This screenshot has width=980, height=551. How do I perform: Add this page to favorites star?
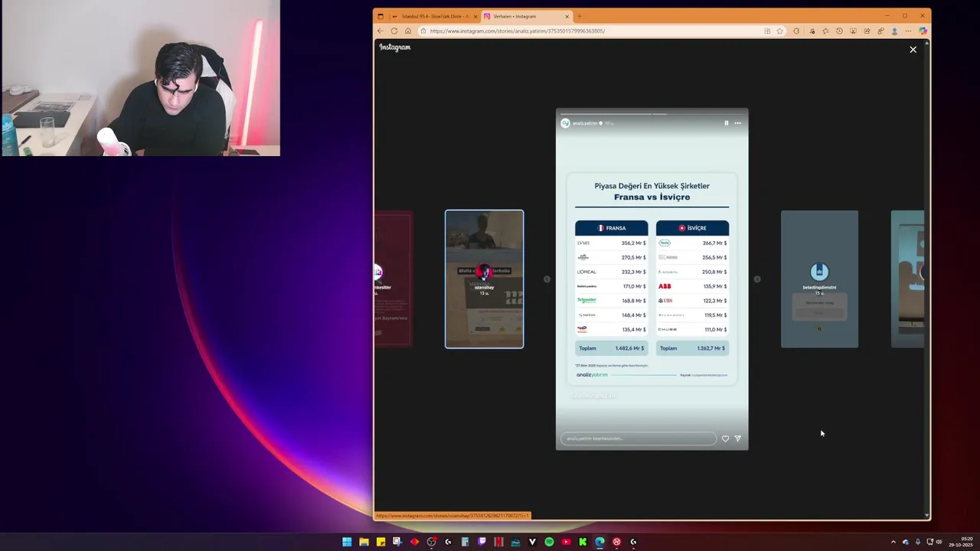tap(780, 31)
